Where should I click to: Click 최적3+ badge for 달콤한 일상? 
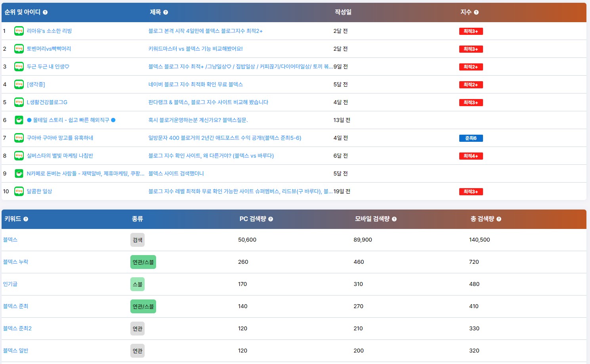click(x=471, y=192)
